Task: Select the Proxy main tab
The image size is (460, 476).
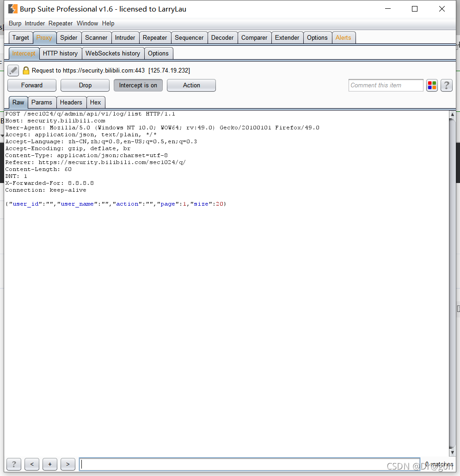Action: (x=44, y=37)
